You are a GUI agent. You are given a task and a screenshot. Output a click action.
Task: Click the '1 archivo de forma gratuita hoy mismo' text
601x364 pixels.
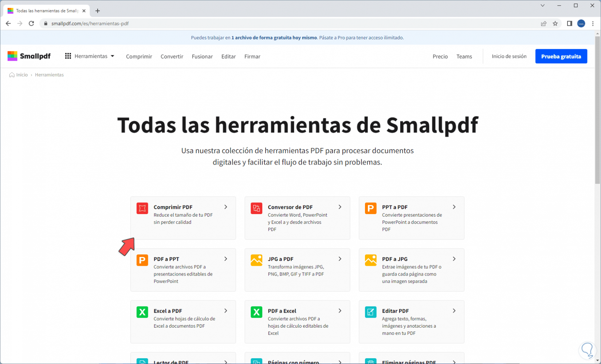pyautogui.click(x=274, y=37)
